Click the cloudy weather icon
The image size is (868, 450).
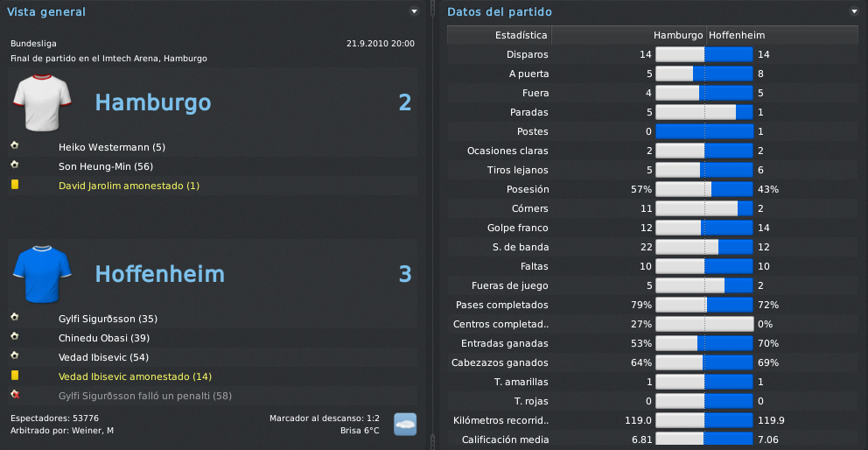(405, 424)
